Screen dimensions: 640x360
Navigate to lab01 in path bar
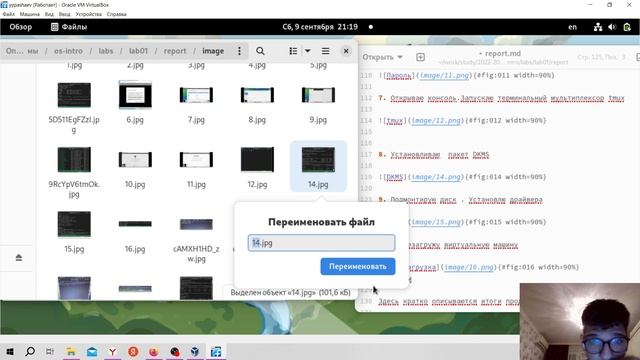click(x=138, y=51)
